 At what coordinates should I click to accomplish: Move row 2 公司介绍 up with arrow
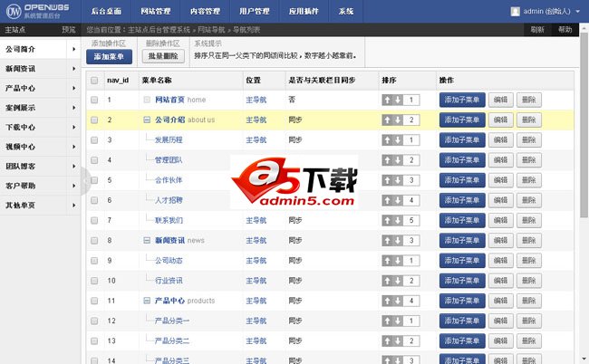pyautogui.click(x=387, y=120)
